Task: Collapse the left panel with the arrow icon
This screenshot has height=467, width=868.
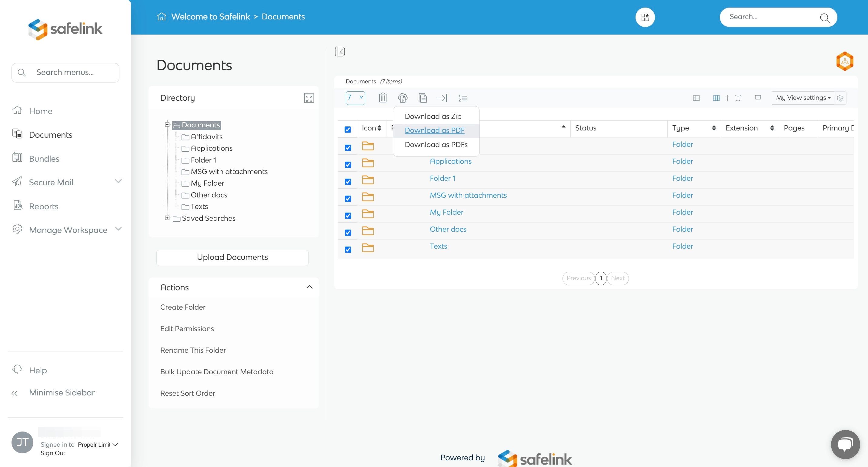Action: point(340,52)
